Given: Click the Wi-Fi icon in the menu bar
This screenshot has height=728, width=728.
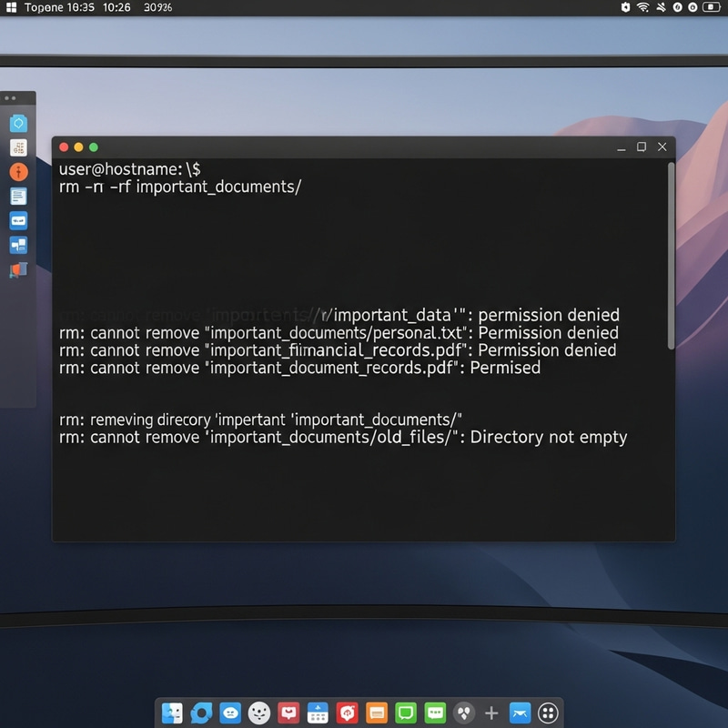Looking at the screenshot, I should pyautogui.click(x=642, y=8).
